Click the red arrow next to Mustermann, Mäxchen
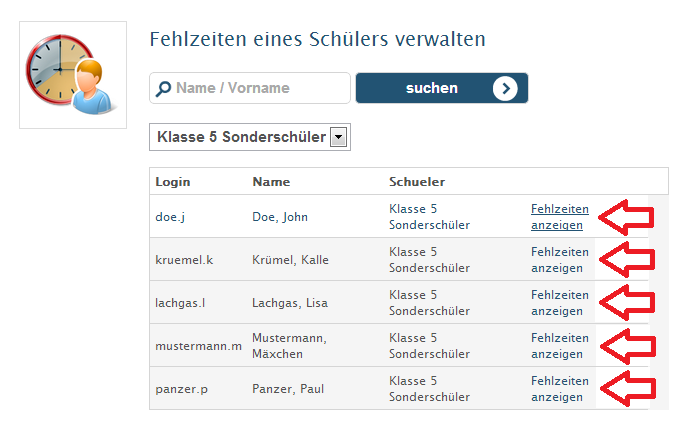 click(x=628, y=346)
